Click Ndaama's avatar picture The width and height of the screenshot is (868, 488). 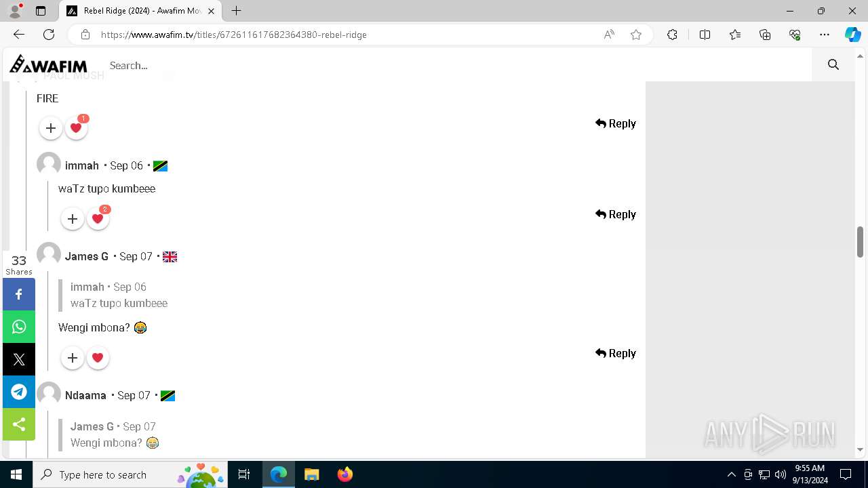tap(49, 394)
